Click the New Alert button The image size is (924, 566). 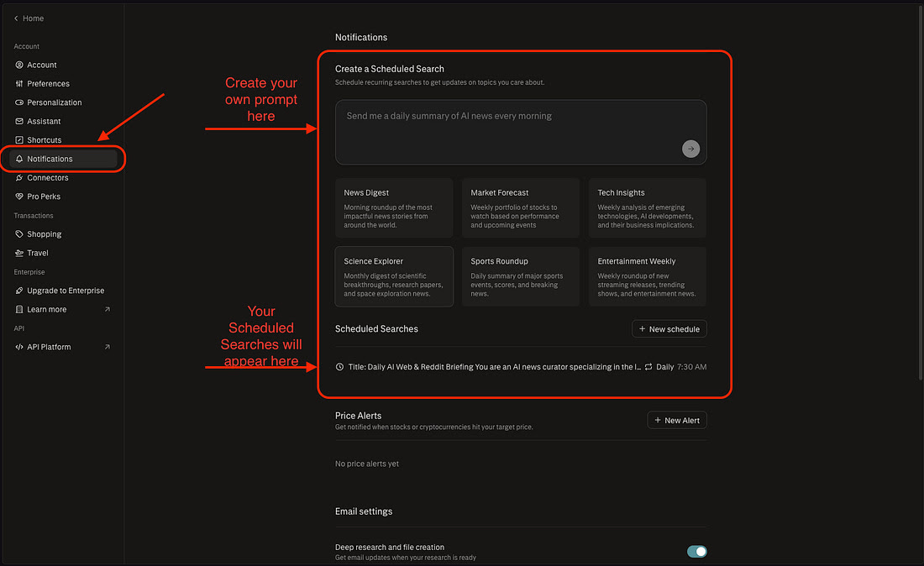[x=676, y=420]
